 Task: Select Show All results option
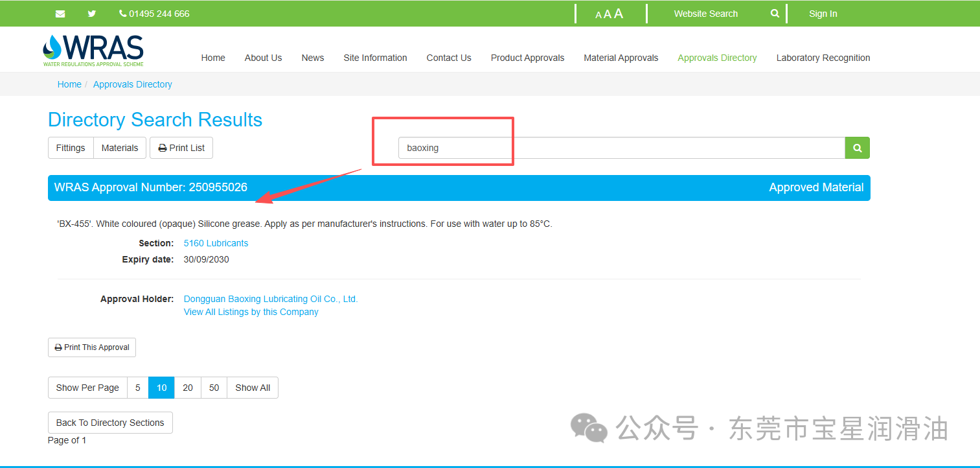point(253,388)
